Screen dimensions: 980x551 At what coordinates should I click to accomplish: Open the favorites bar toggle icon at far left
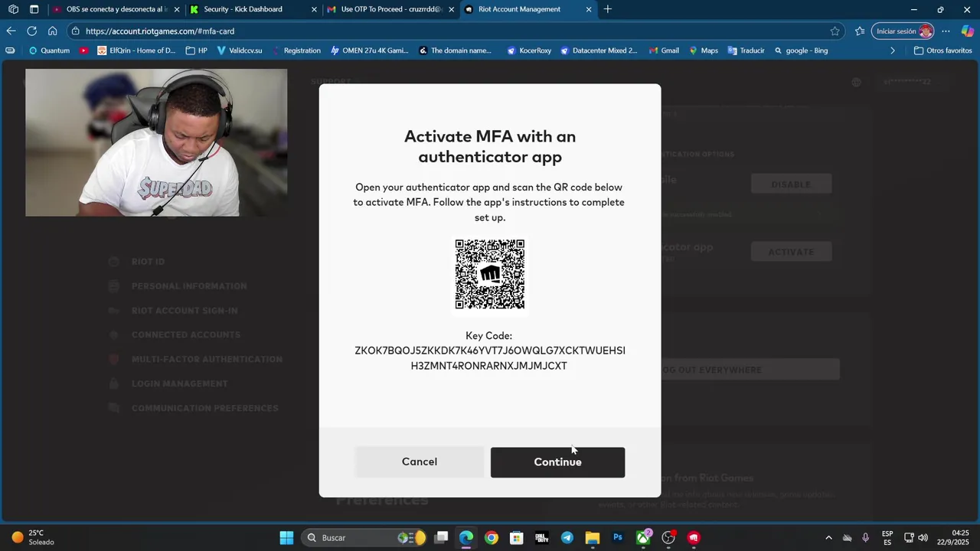10,51
